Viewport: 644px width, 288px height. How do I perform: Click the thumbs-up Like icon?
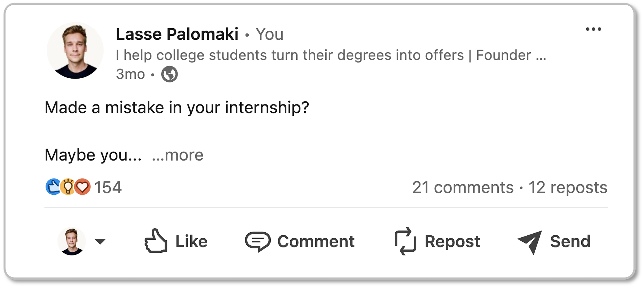click(156, 241)
